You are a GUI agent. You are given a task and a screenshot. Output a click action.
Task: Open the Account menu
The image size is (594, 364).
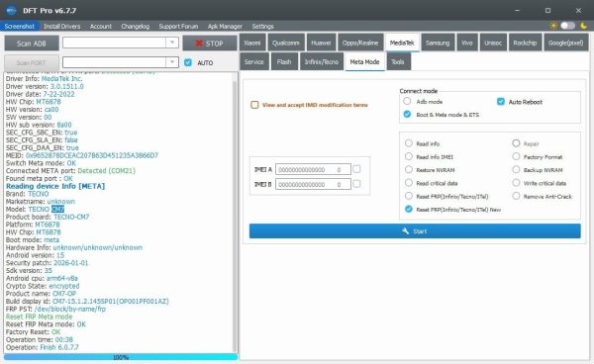(101, 26)
